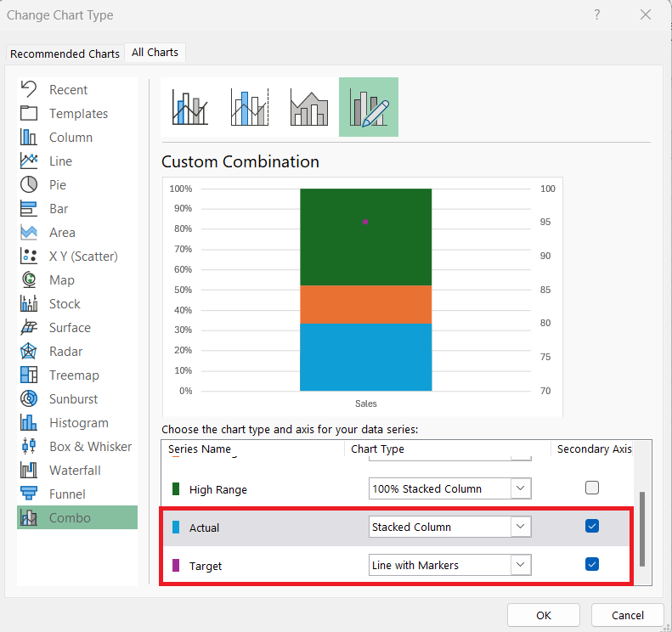
Task: Open Actual series chart type dropdown
Action: [521, 527]
